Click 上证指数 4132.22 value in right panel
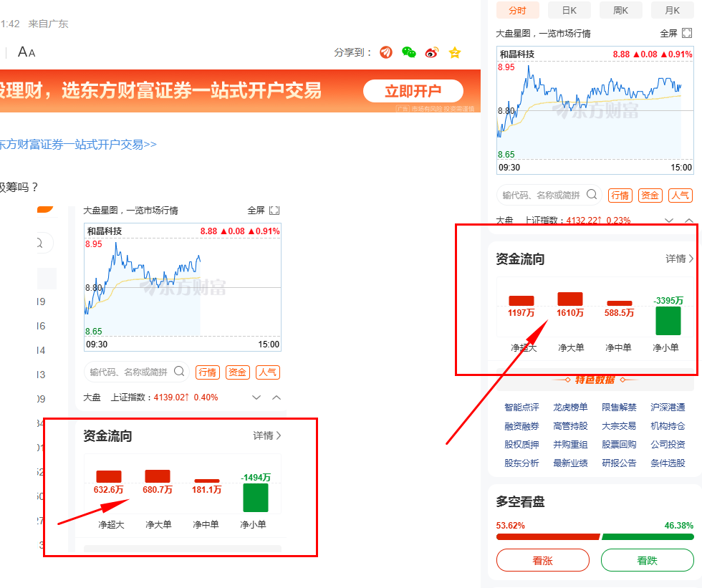702x588 pixels. tap(585, 220)
